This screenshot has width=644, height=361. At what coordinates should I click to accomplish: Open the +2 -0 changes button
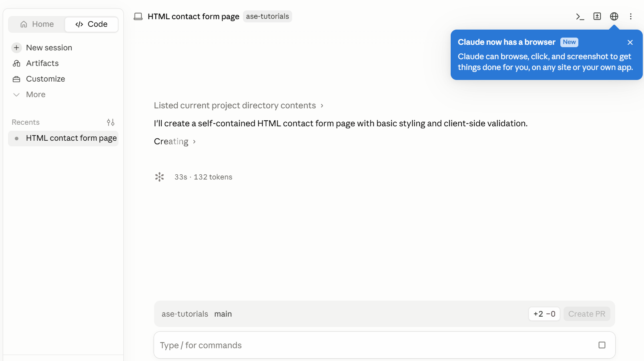click(x=544, y=314)
